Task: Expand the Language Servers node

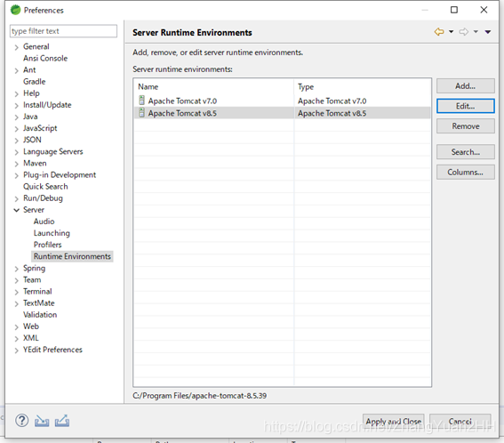Action: click(x=16, y=152)
